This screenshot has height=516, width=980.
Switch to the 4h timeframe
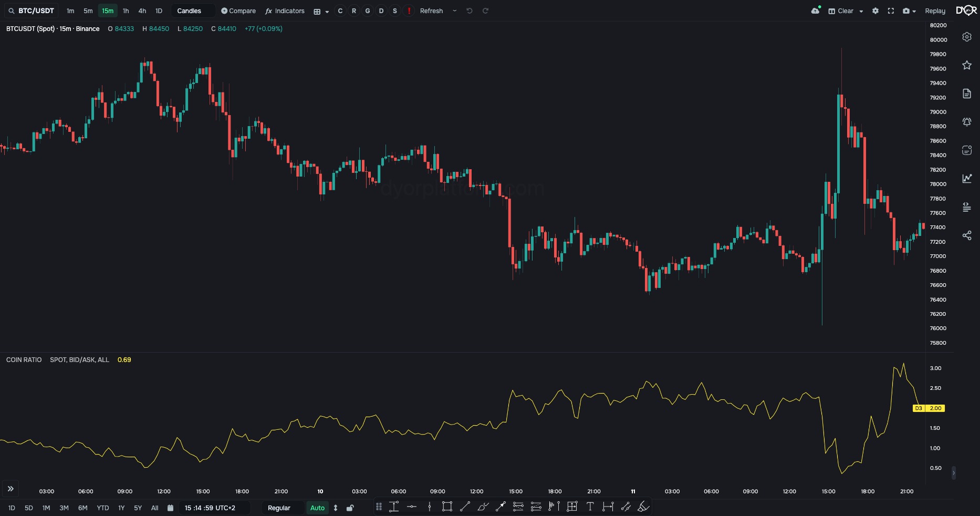[142, 11]
